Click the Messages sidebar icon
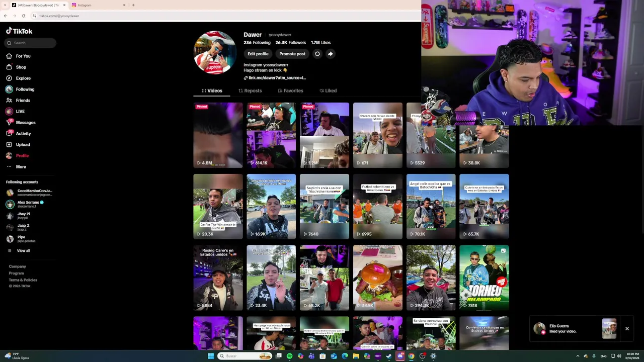 [9, 122]
